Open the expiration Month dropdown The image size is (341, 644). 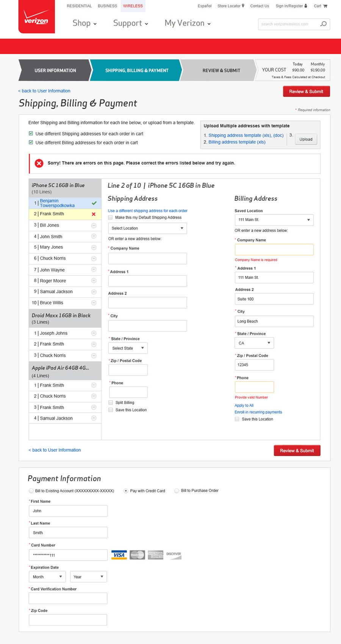47,577
